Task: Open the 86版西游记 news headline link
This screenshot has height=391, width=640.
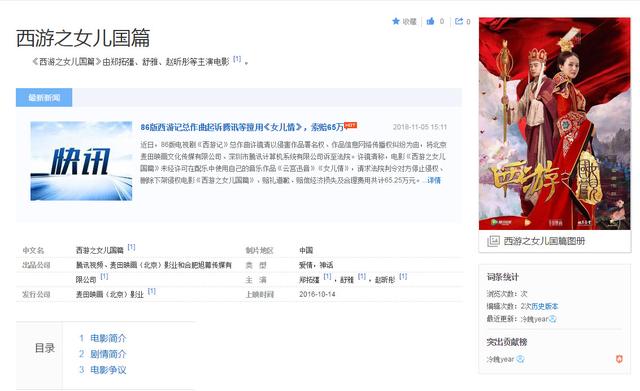Action: click(242, 127)
